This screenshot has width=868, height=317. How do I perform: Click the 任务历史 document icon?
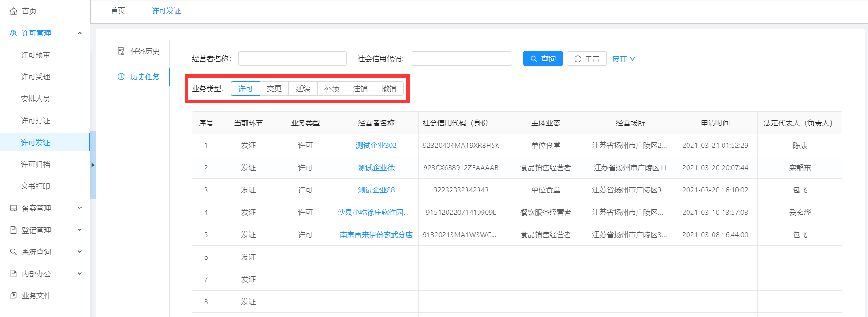click(x=121, y=51)
